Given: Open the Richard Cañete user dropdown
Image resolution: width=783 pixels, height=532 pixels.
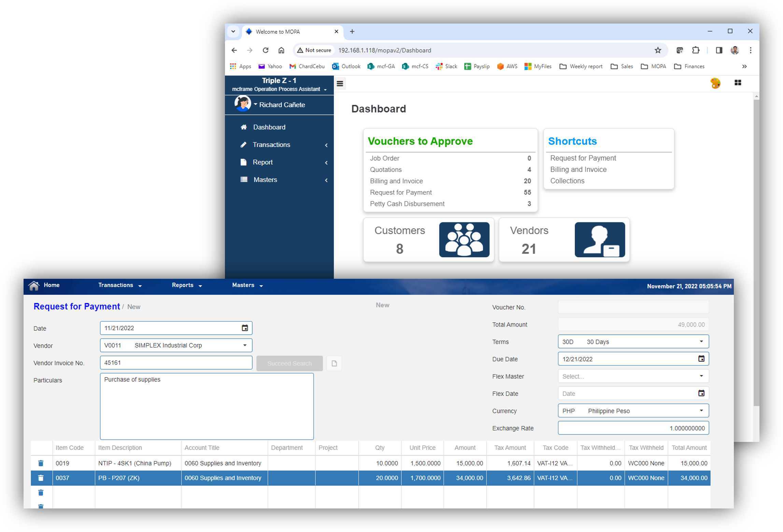Looking at the screenshot, I should point(279,105).
